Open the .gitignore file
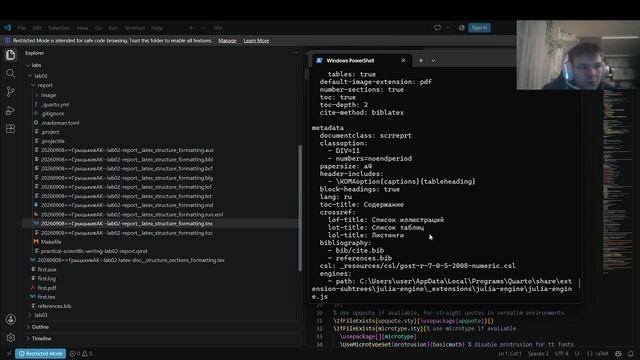Screen dimensions: 640x360 [x=52, y=113]
